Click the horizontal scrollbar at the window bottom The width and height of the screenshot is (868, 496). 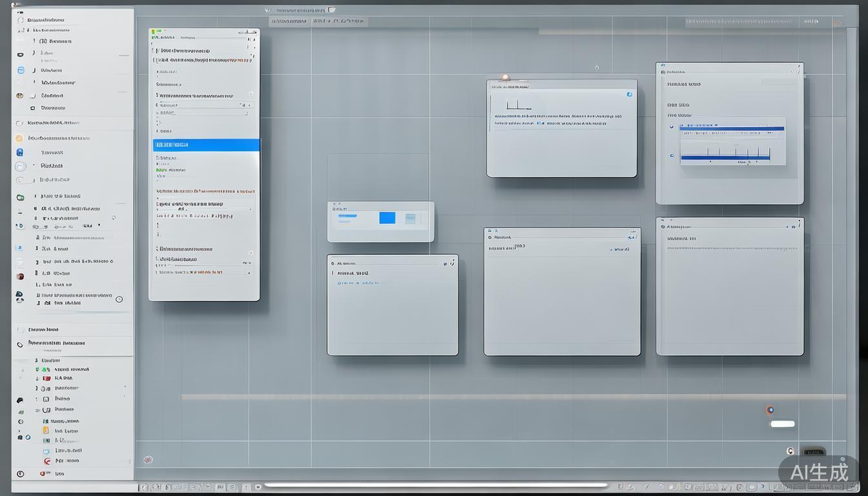[436, 485]
